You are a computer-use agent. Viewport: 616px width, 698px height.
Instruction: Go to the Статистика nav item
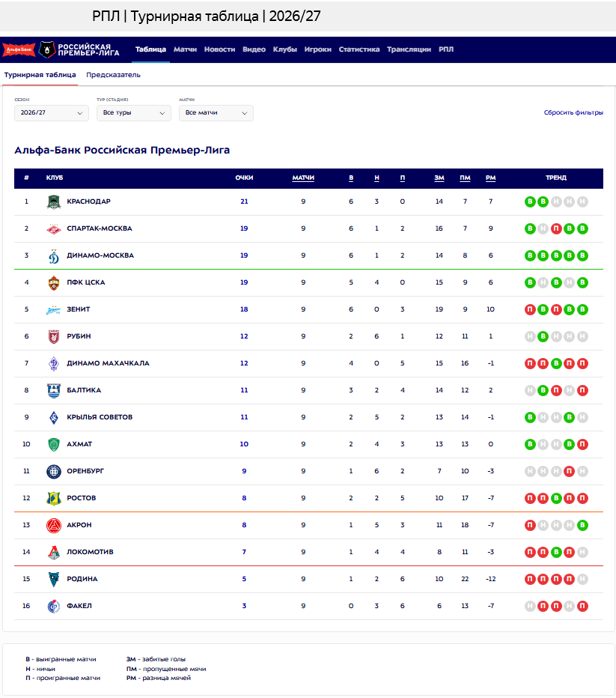pyautogui.click(x=359, y=49)
